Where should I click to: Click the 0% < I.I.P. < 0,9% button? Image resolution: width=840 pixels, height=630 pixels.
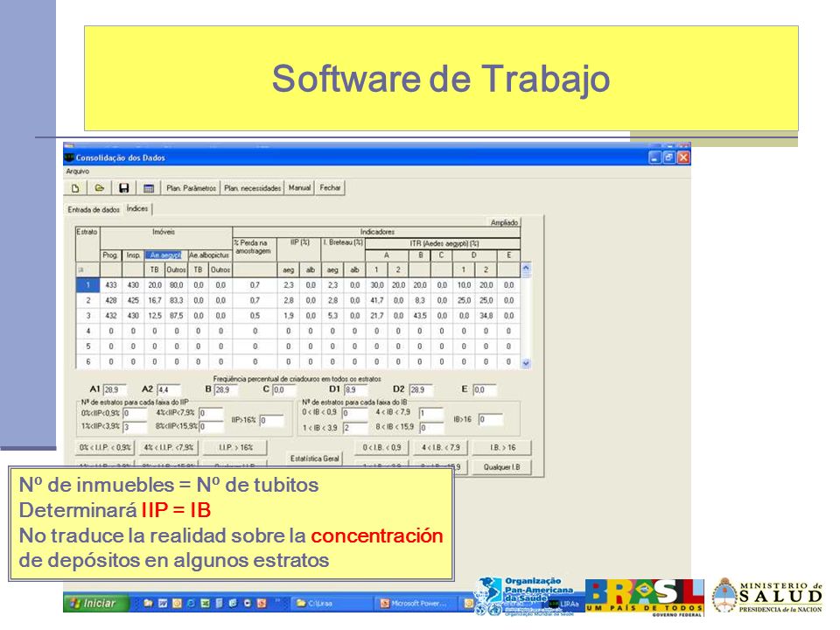pyautogui.click(x=105, y=447)
